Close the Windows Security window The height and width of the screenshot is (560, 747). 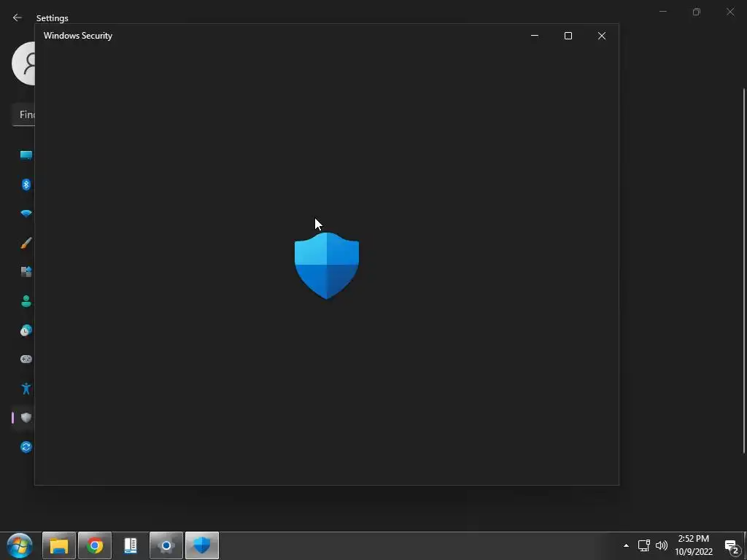click(x=602, y=36)
